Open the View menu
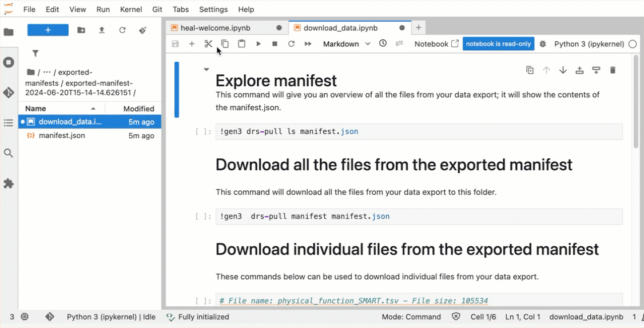The height and width of the screenshot is (328, 644). coord(78,9)
